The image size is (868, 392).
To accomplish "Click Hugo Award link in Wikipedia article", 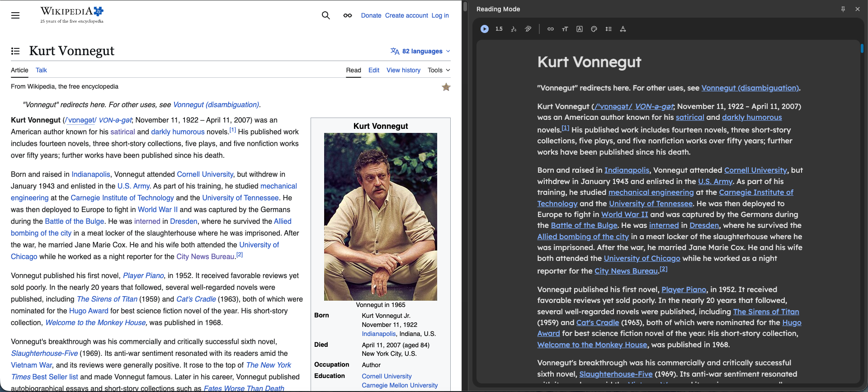I will (89, 311).
